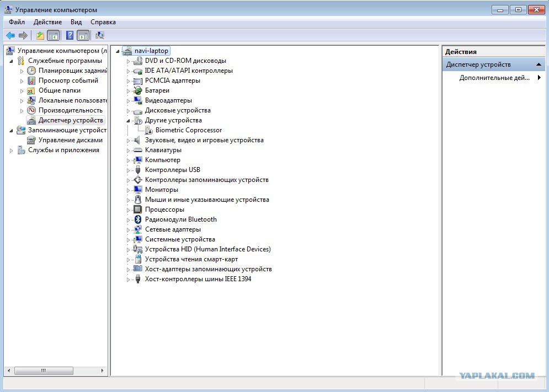Expand PCMCIA адаптеры node
The image size is (549, 392).
click(128, 81)
